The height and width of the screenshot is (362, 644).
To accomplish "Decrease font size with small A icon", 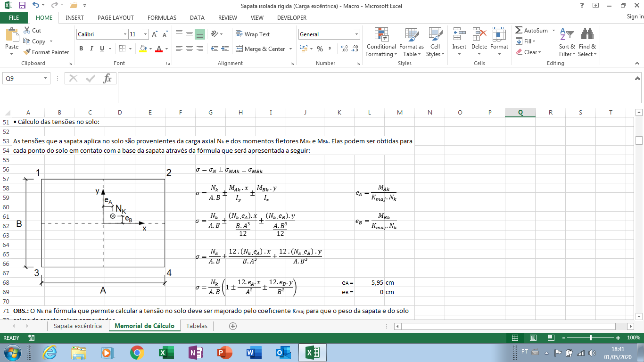I will 165,34.
